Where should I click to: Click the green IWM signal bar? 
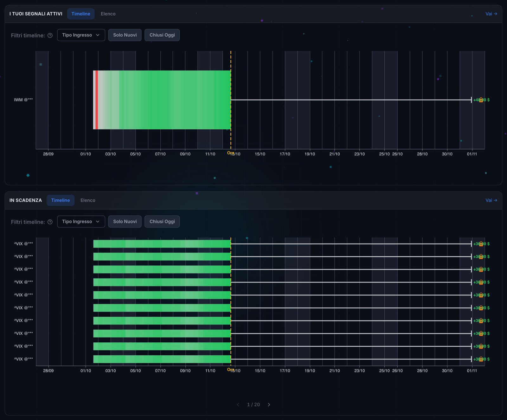point(162,100)
